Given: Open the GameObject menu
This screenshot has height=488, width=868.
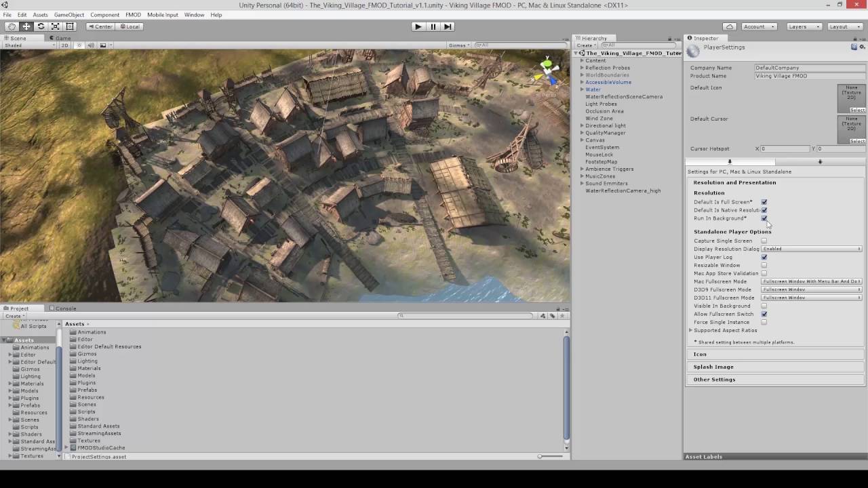Looking at the screenshot, I should click(69, 15).
